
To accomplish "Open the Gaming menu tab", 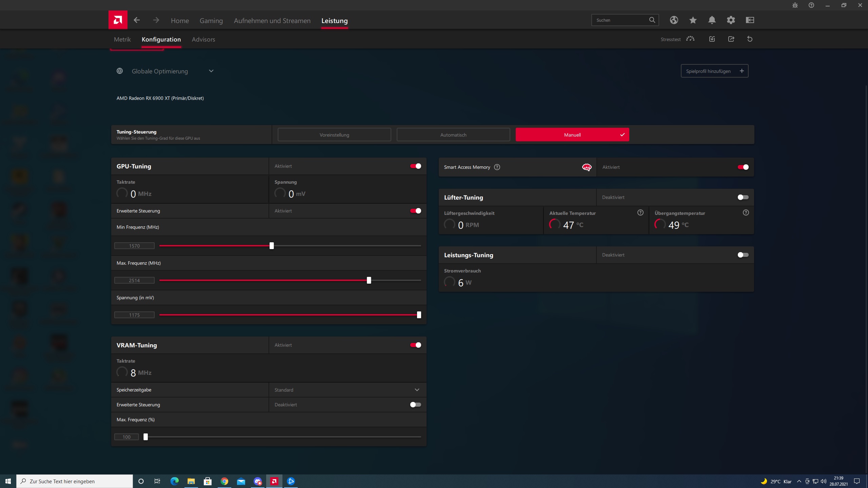I will tap(211, 21).
